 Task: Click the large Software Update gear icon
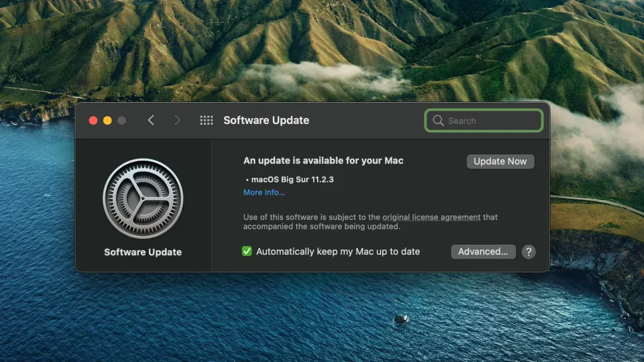[x=143, y=199]
